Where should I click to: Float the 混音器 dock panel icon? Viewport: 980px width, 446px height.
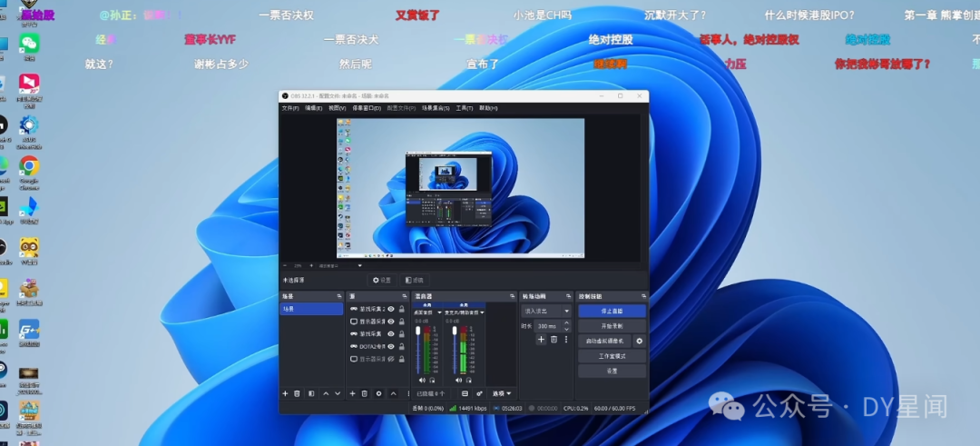click(512, 296)
